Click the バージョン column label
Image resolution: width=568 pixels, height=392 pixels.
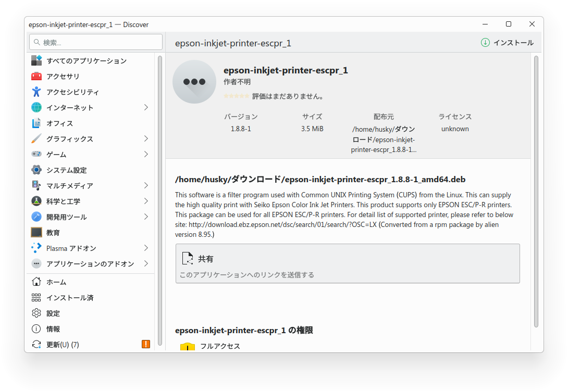(241, 117)
